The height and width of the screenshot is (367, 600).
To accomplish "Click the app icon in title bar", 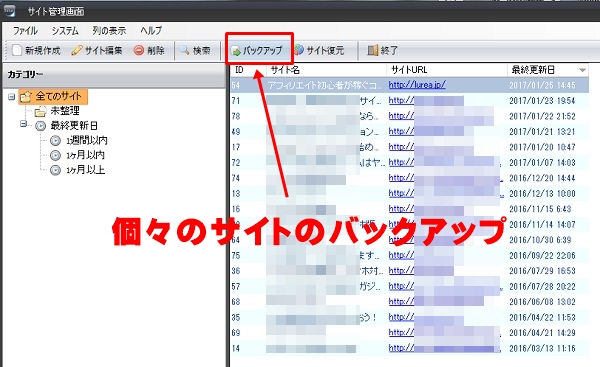I will tap(9, 11).
